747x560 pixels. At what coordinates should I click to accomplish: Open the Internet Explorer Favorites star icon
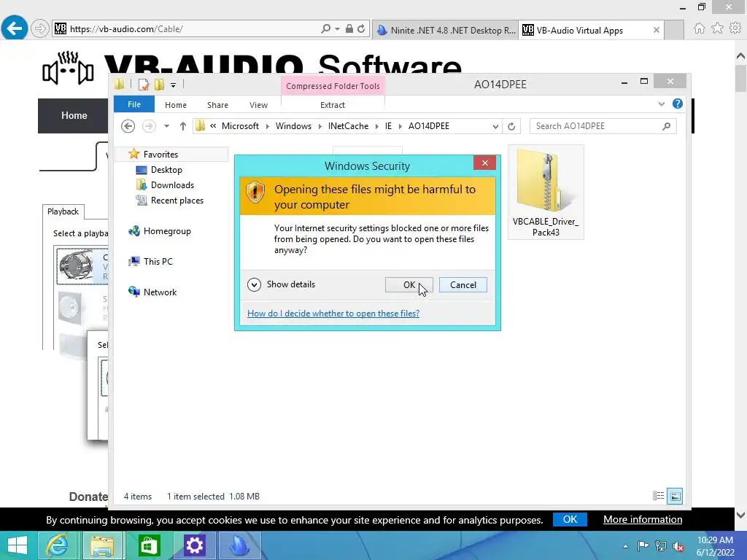point(717,28)
